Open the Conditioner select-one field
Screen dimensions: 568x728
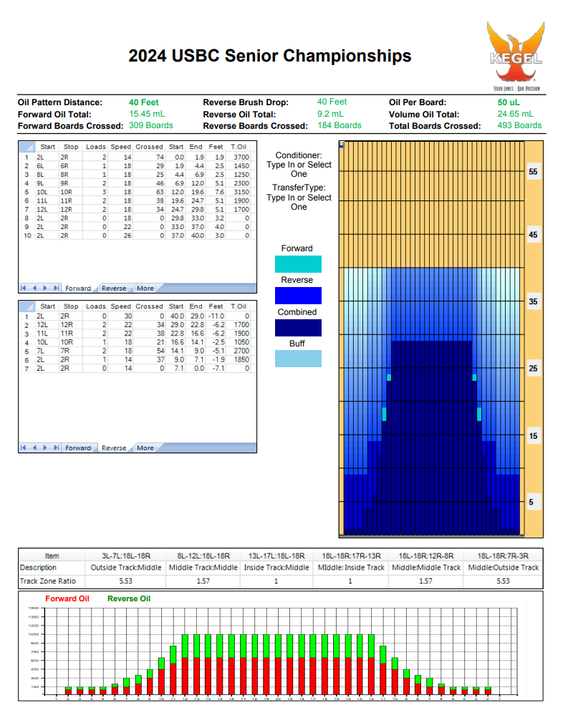[299, 169]
